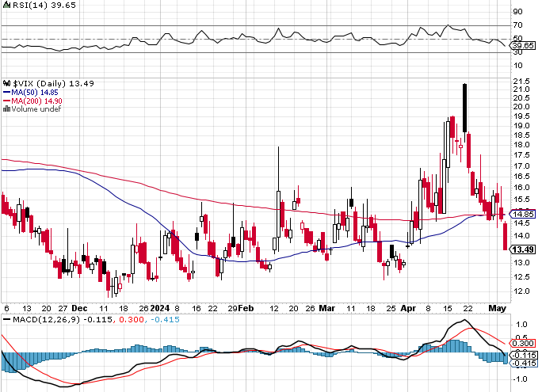Click the -0.115 MACD value tag

pyautogui.click(x=524, y=355)
